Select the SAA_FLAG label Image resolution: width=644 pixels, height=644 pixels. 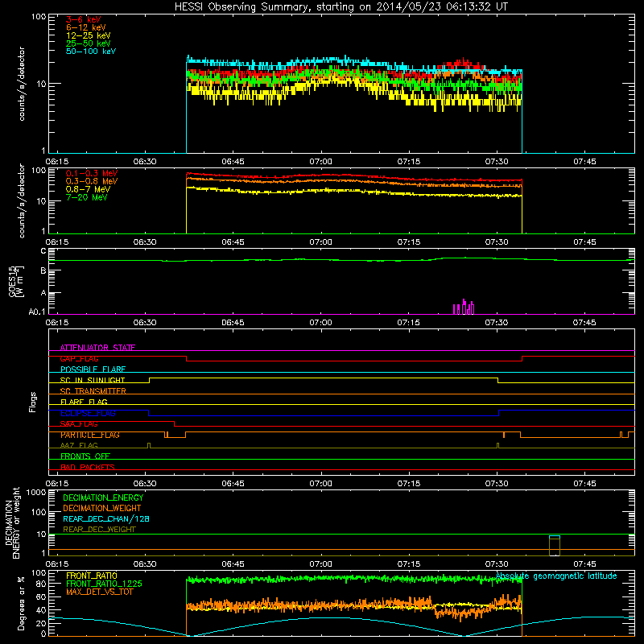pos(79,424)
